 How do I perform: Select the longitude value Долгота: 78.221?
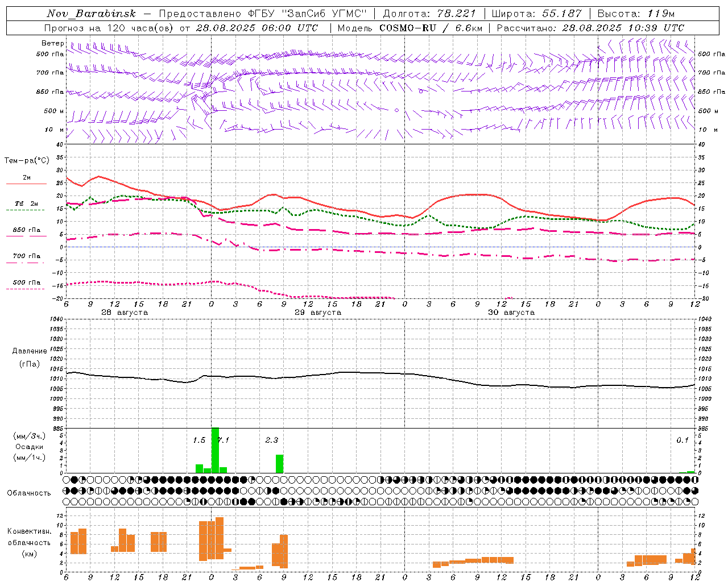coord(429,14)
